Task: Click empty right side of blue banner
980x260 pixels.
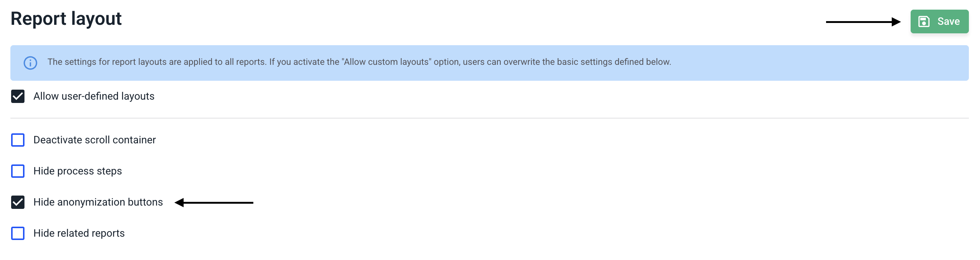Action: coord(837,63)
